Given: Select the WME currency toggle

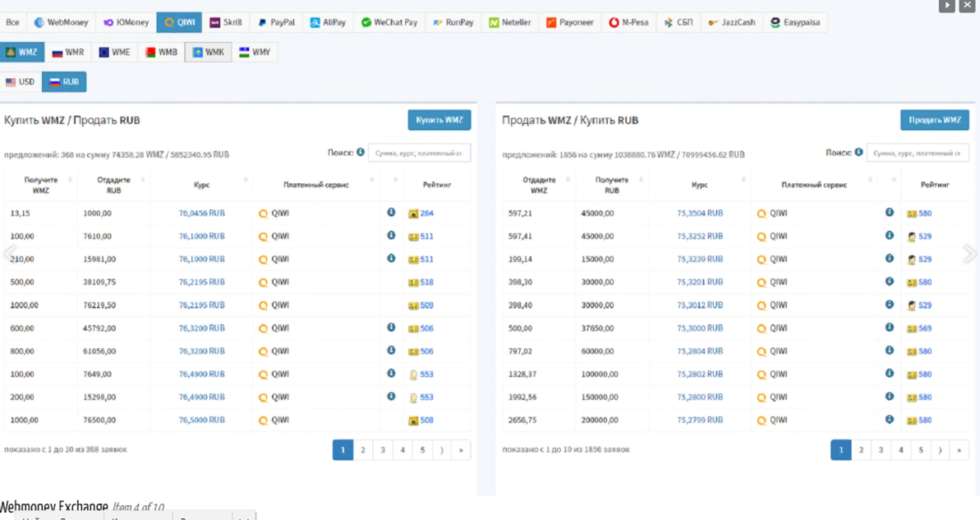Looking at the screenshot, I should click(x=115, y=53).
